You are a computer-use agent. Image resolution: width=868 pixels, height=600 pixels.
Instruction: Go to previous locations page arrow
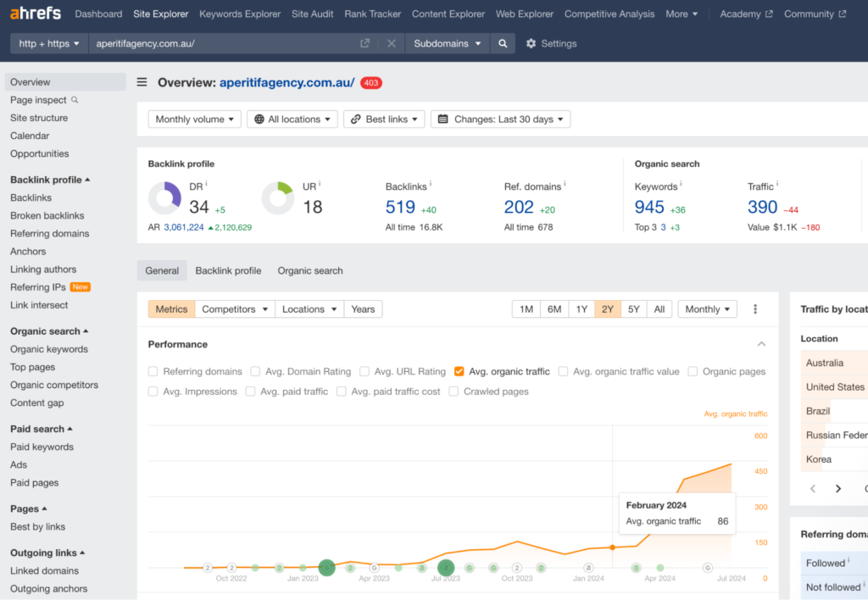pos(813,488)
